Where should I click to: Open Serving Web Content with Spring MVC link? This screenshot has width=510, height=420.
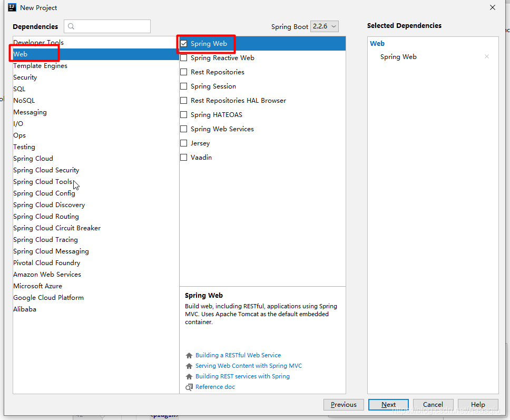(x=249, y=366)
